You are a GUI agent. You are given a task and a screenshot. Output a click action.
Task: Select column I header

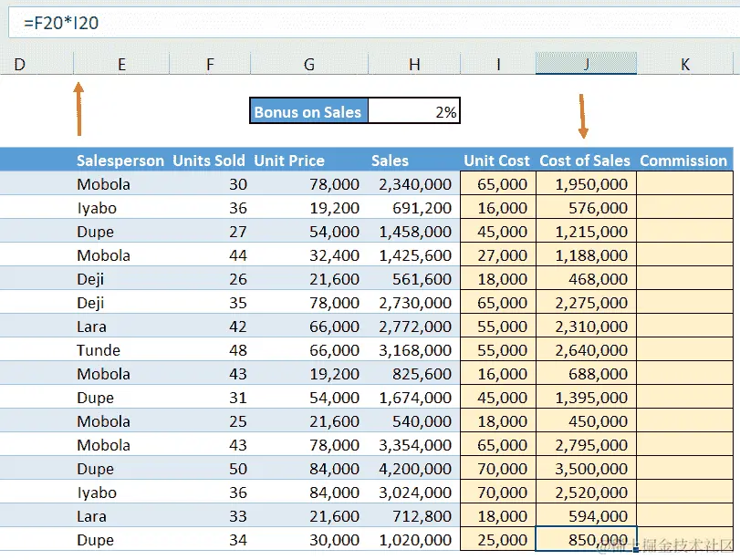tap(498, 64)
